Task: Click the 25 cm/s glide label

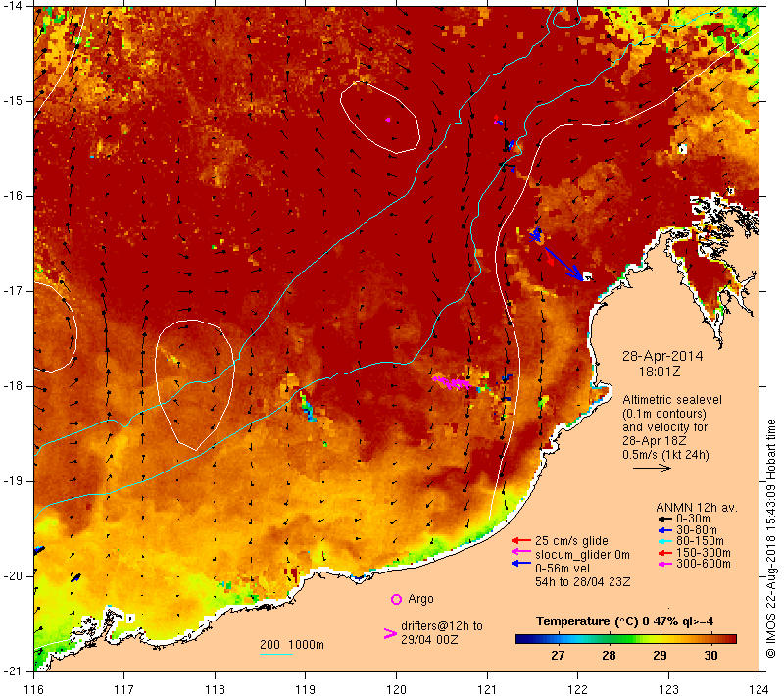Action: coord(571,541)
